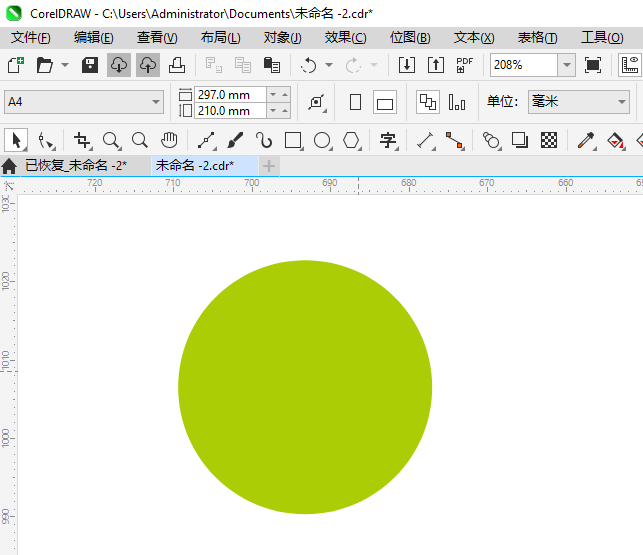Save the document with the floppy icon
643x555 pixels.
pos(89,65)
